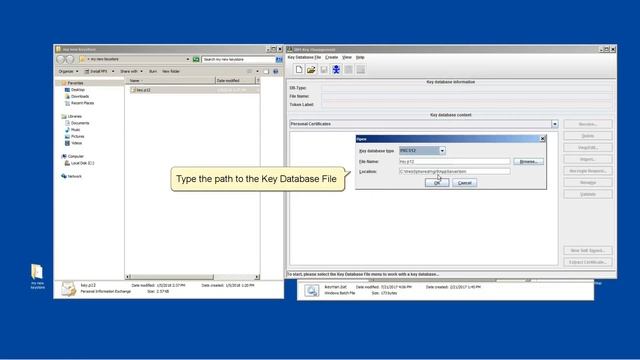The image size is (640, 360).
Task: Select Favorites in the navigation pane
Action: click(75, 83)
